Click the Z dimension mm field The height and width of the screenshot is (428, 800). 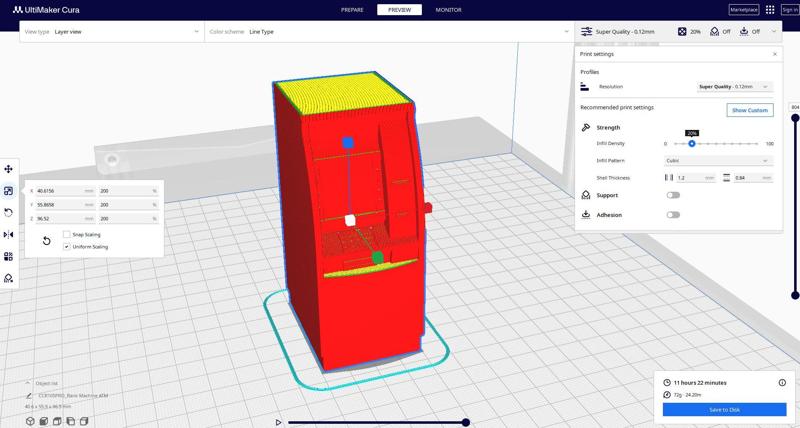click(65, 218)
